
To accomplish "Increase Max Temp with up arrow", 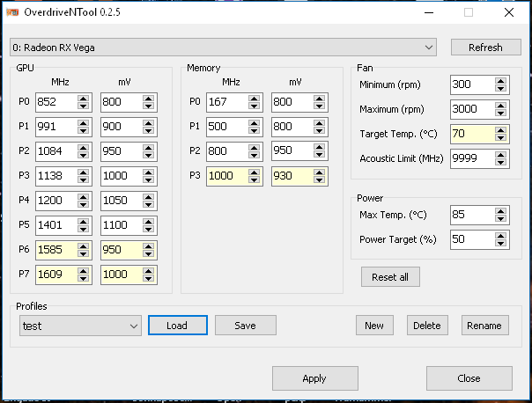I will pos(500,211).
